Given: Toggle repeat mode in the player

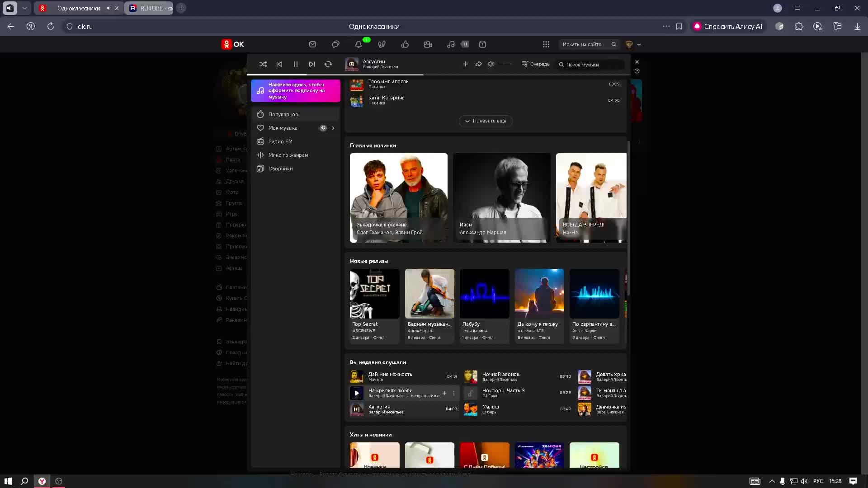Looking at the screenshot, I should pyautogui.click(x=328, y=64).
